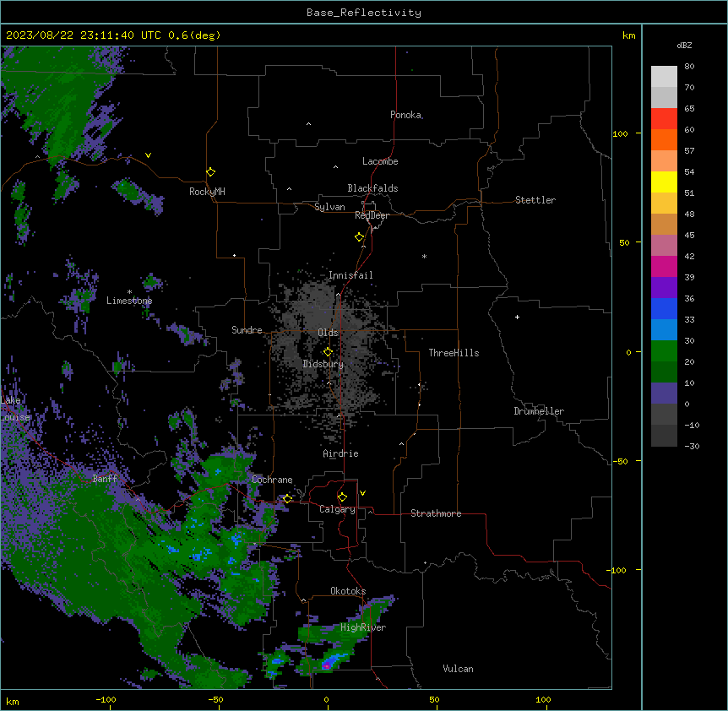
Task: Click the ThreeHills label
Action: point(454,353)
